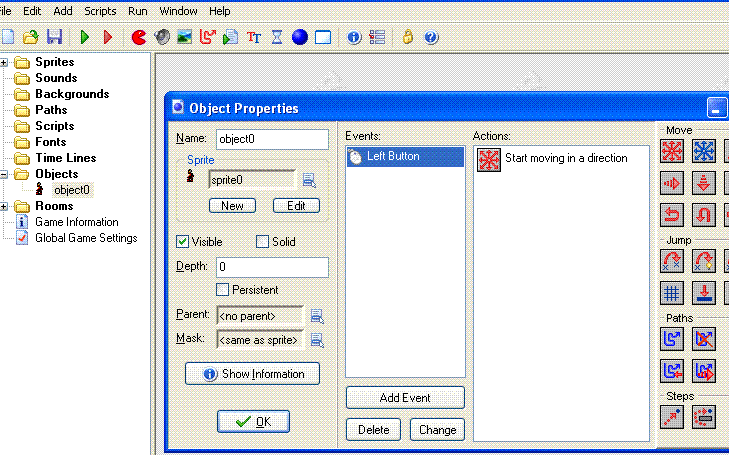Expand the Rooms folder in the tree
Image resolution: width=729 pixels, height=455 pixels.
point(4,206)
